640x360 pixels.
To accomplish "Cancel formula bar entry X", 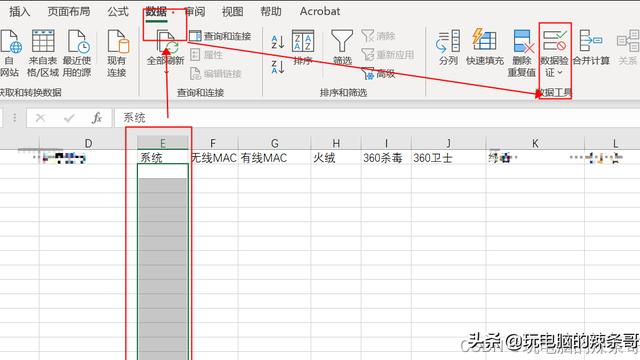I will click(x=40, y=118).
